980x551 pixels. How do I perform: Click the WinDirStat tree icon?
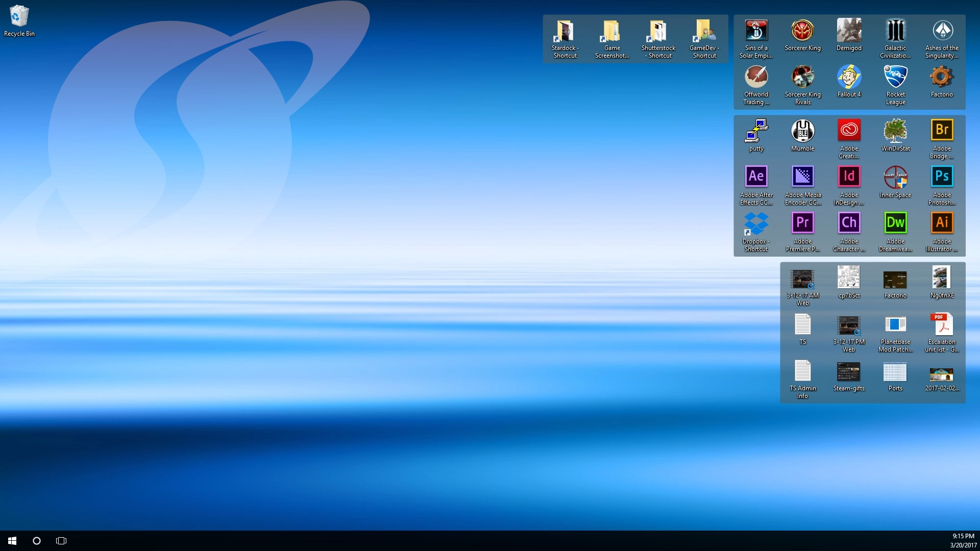point(895,131)
